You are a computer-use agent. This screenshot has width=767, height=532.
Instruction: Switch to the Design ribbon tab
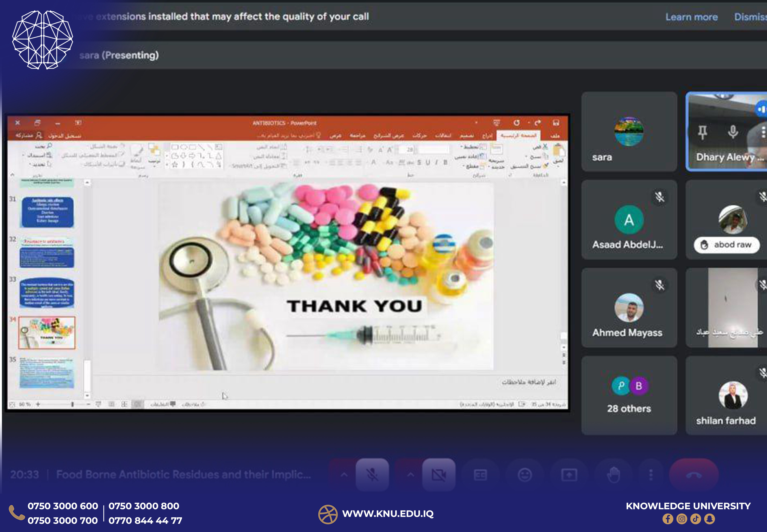pos(467,136)
